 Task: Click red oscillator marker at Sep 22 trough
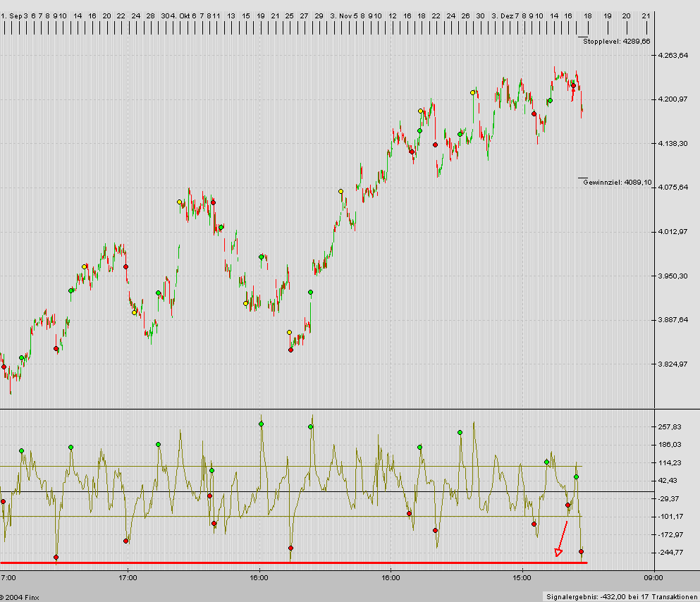[126, 541]
